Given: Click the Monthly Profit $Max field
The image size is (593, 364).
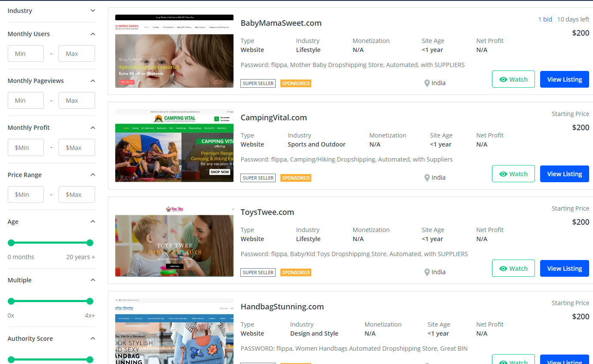Looking at the screenshot, I should (x=77, y=147).
